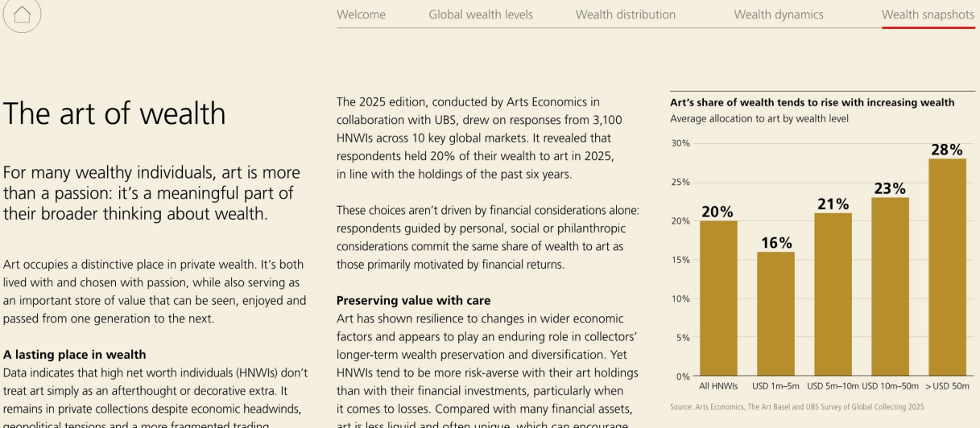Go to Global wealth levels section
980x428 pixels.
pos(480,14)
